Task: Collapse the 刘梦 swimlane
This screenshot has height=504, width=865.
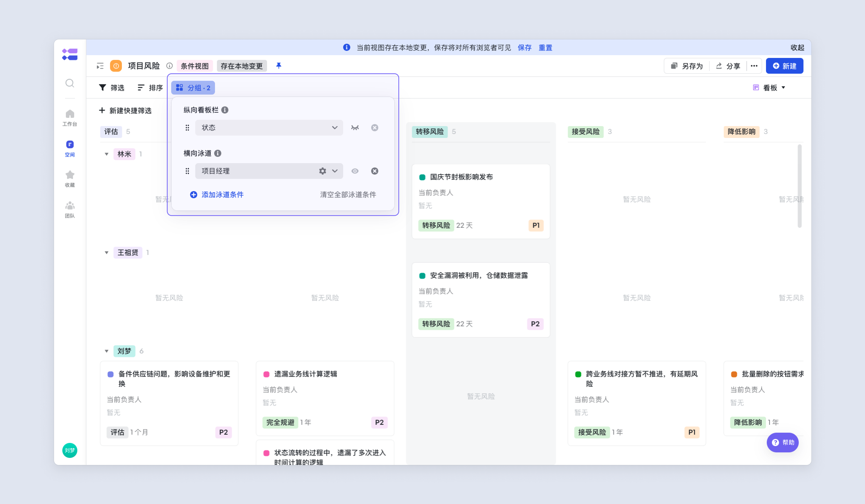Action: (x=106, y=351)
